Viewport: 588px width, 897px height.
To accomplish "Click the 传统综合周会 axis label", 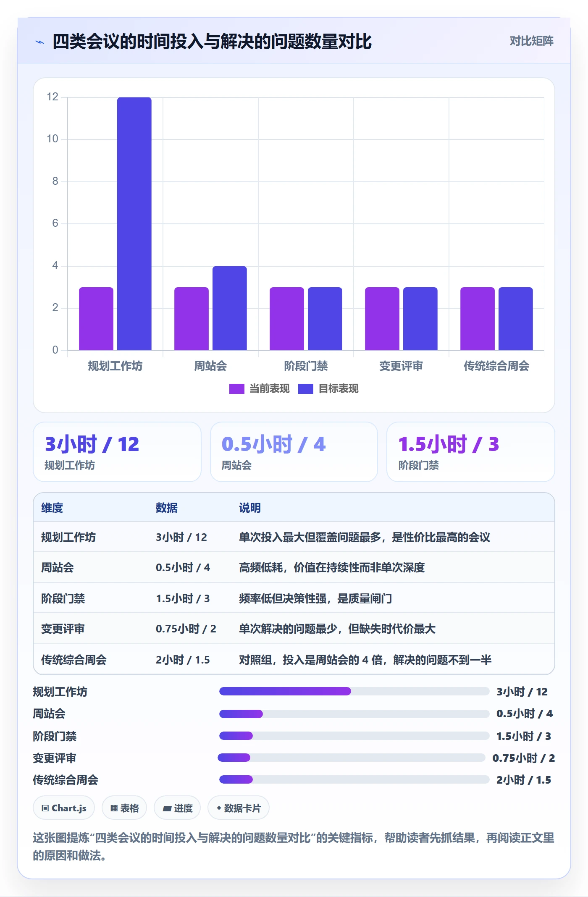I will click(496, 366).
